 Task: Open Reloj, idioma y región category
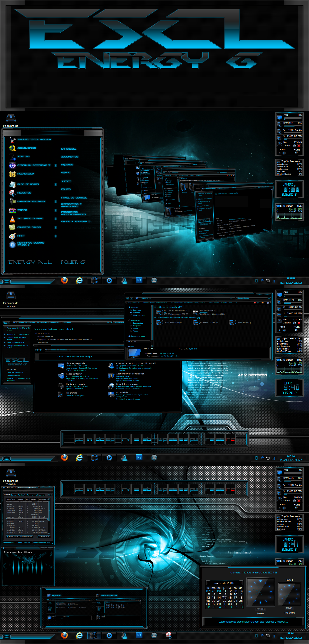tap(127, 384)
